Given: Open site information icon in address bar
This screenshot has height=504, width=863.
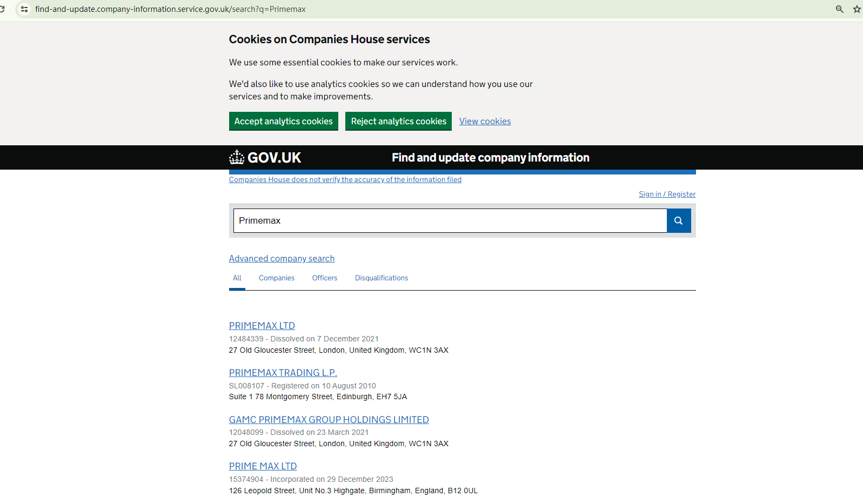Looking at the screenshot, I should 24,9.
